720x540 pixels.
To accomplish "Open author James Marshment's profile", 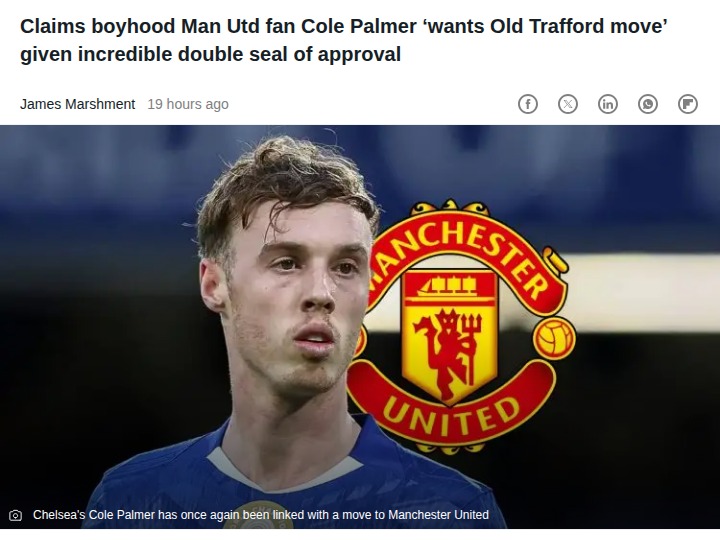I will pos(78,104).
